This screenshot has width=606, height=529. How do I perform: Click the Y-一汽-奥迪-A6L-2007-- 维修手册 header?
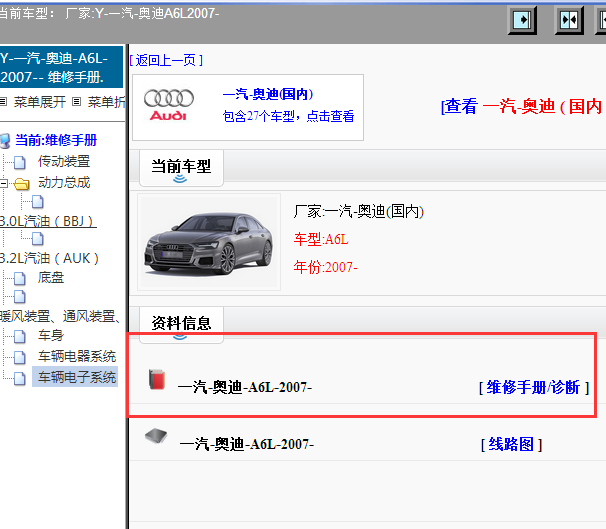pos(61,68)
